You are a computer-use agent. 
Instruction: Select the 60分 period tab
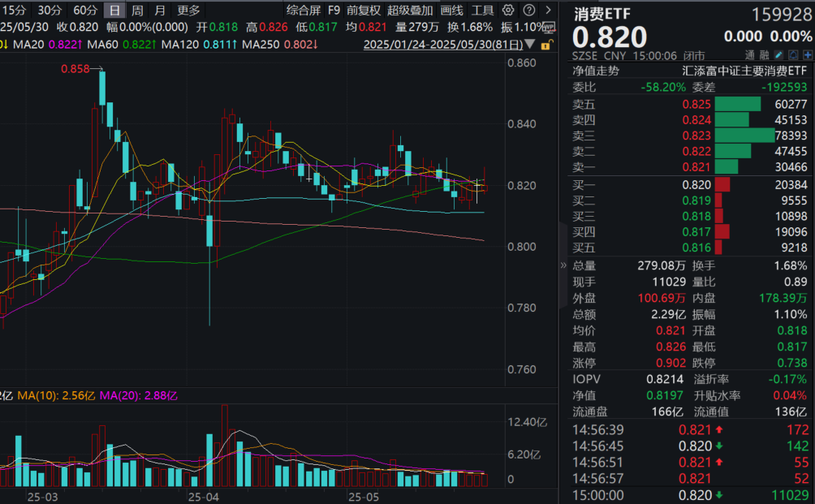pos(85,11)
